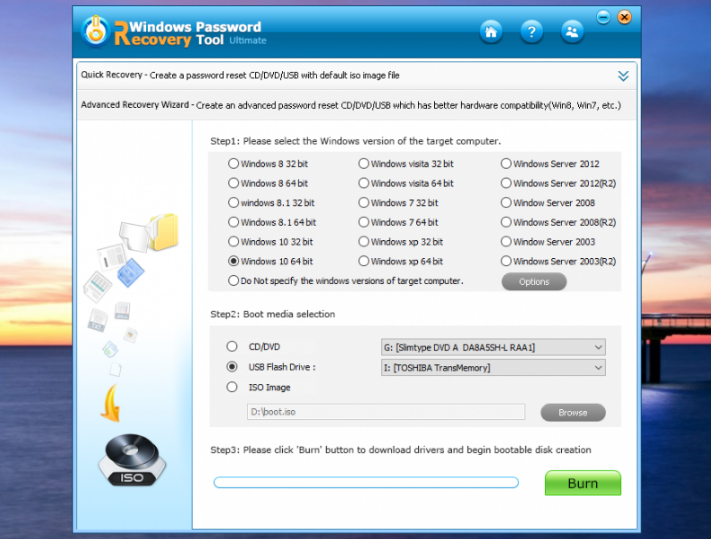Open the Options button
Image resolution: width=711 pixels, height=539 pixels.
[534, 282]
